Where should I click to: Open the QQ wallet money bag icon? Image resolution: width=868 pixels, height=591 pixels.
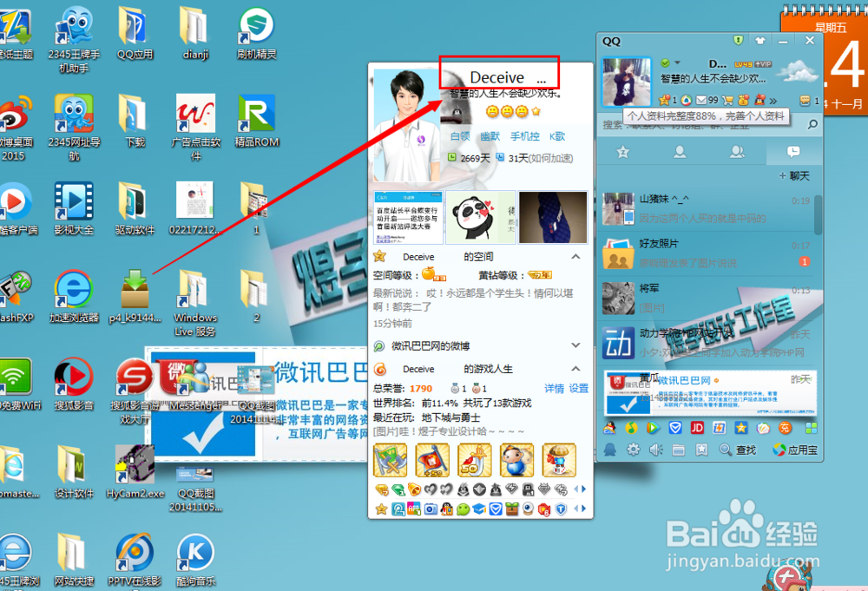coord(744,100)
